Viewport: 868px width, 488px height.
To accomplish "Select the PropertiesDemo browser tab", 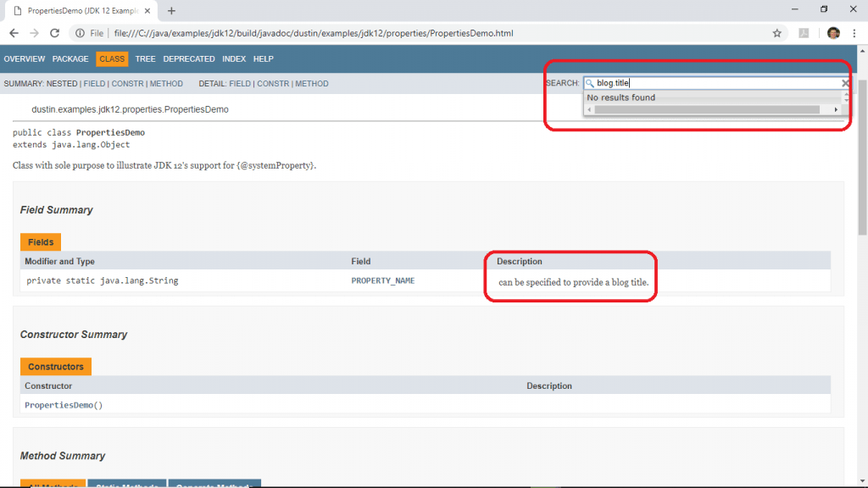I will pyautogui.click(x=82, y=10).
